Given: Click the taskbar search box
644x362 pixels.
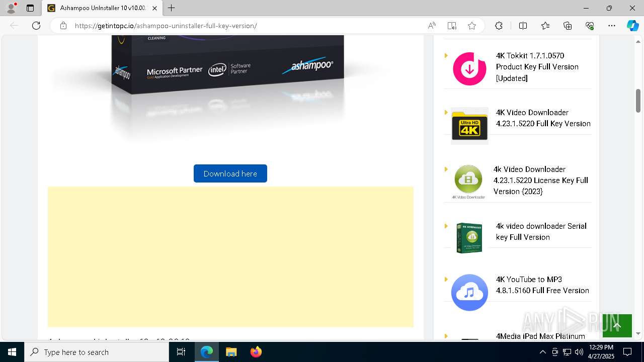Looking at the screenshot, I should 97,352.
